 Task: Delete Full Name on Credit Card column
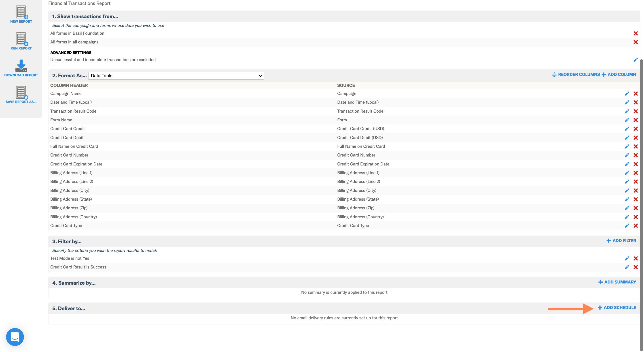(x=636, y=146)
